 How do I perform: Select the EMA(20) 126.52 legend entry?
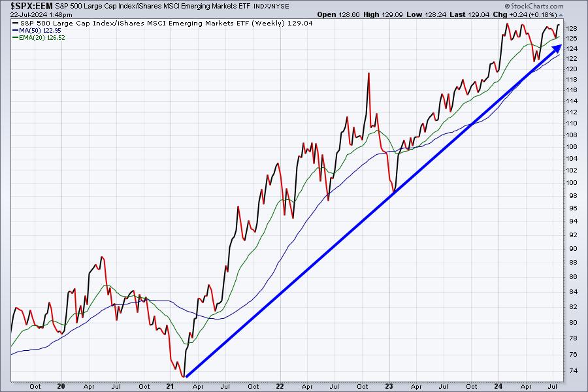(39, 37)
